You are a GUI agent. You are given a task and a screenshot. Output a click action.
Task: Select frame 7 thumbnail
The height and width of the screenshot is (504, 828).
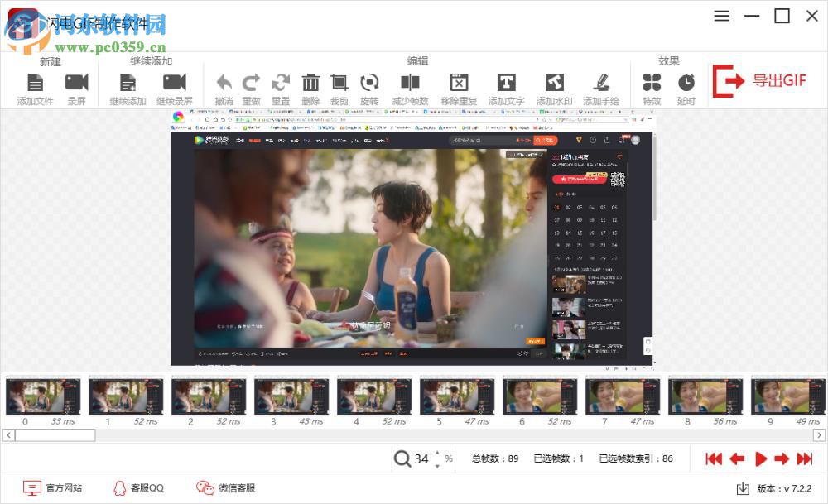[x=623, y=396]
